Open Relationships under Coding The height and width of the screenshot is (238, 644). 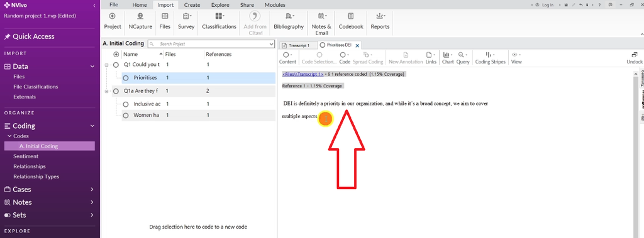29,166
